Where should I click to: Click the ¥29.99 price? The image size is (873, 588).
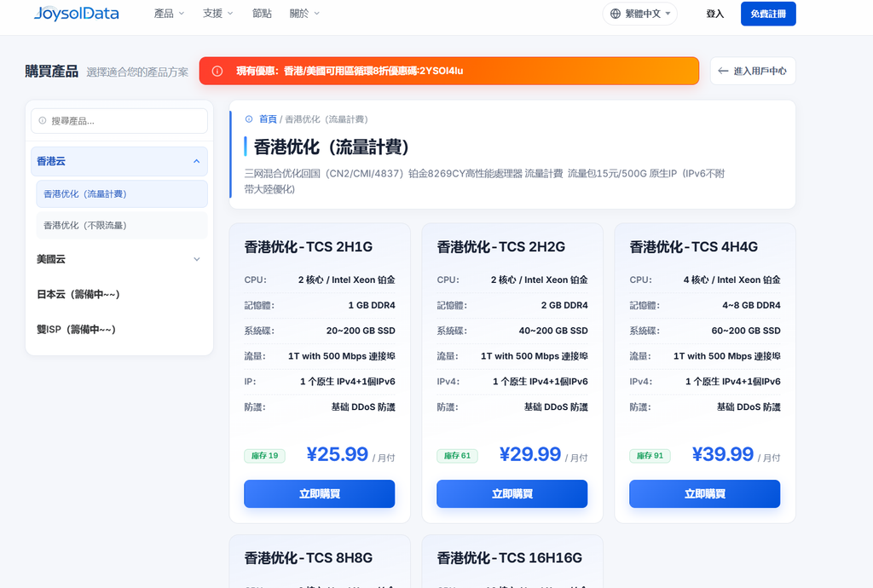[x=530, y=454]
